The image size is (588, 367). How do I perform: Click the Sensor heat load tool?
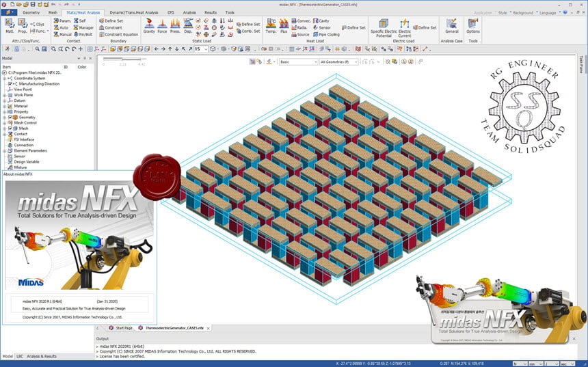pos(322,28)
